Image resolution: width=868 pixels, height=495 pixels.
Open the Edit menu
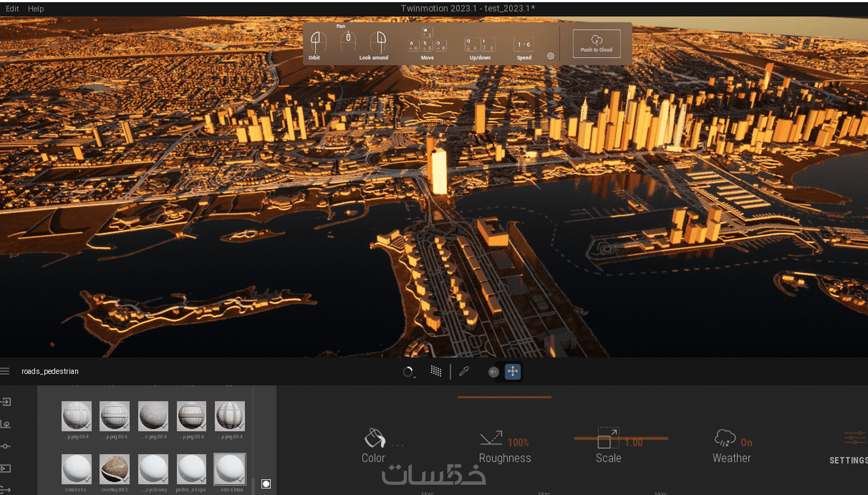click(x=12, y=9)
